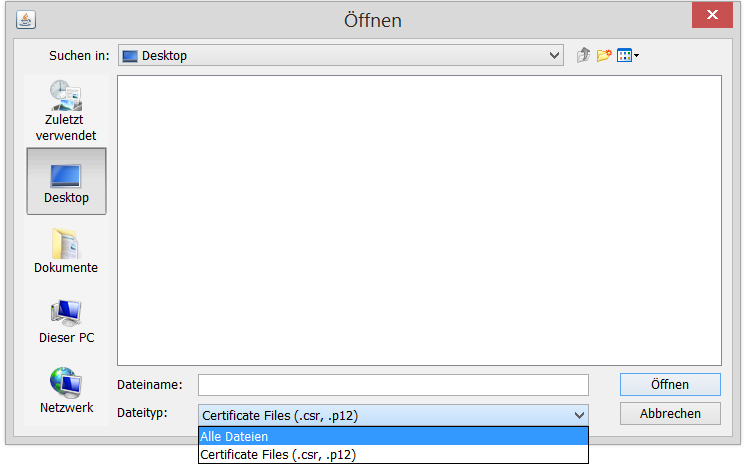
Task: Pick Certificate Files (.csr, .p12) list entry
Action: [x=393, y=454]
